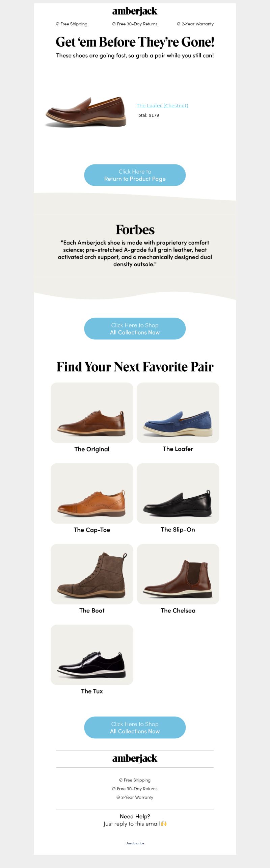Open The Cap-Toe shoe image

(92, 493)
